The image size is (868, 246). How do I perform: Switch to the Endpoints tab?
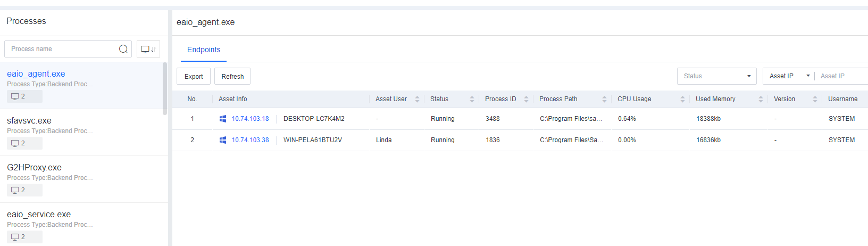coord(204,50)
